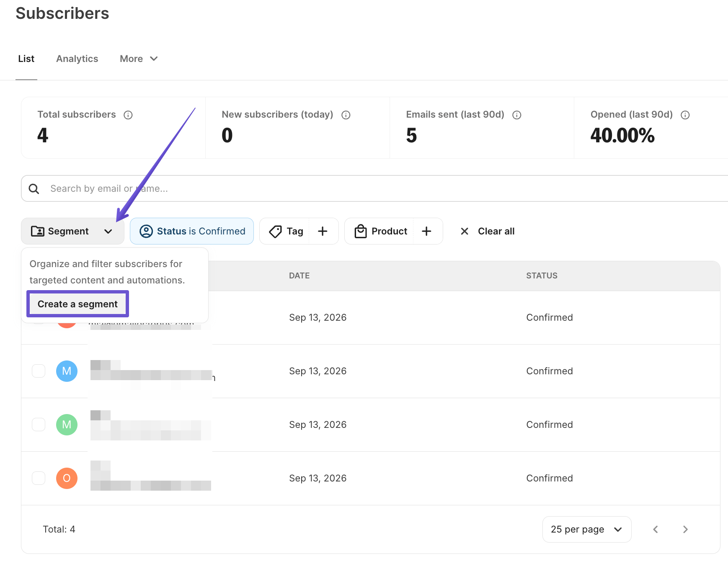
Task: Select the blue M subscriber checkbox
Action: coord(39,371)
